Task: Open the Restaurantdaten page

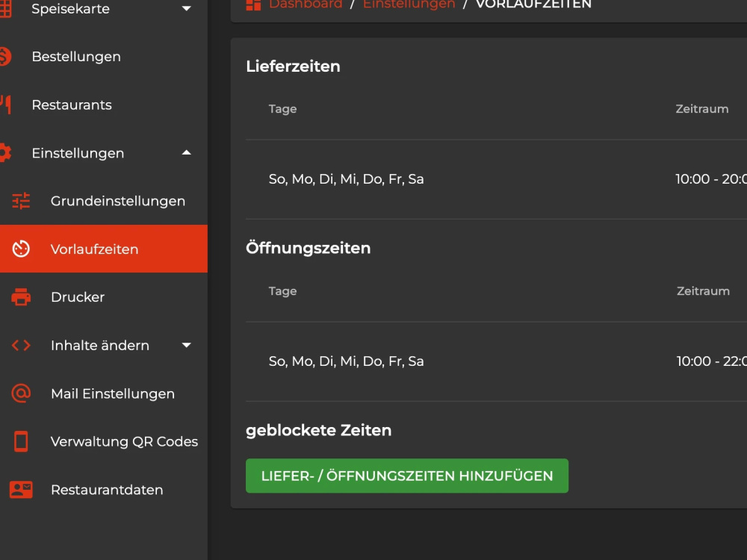Action: [x=107, y=490]
